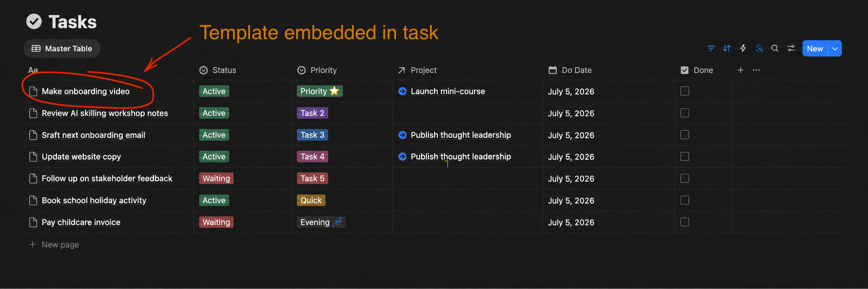868x289 pixels.
Task: Click the blue New button
Action: tap(815, 48)
